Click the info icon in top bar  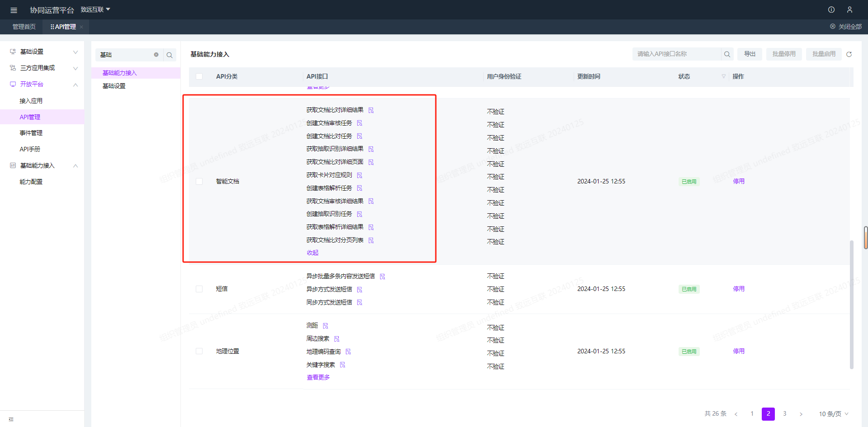pos(831,9)
